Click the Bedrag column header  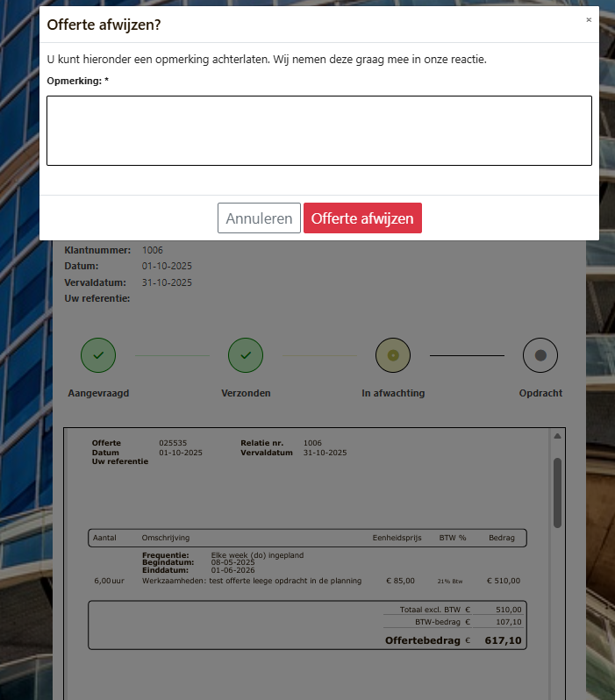tap(502, 538)
